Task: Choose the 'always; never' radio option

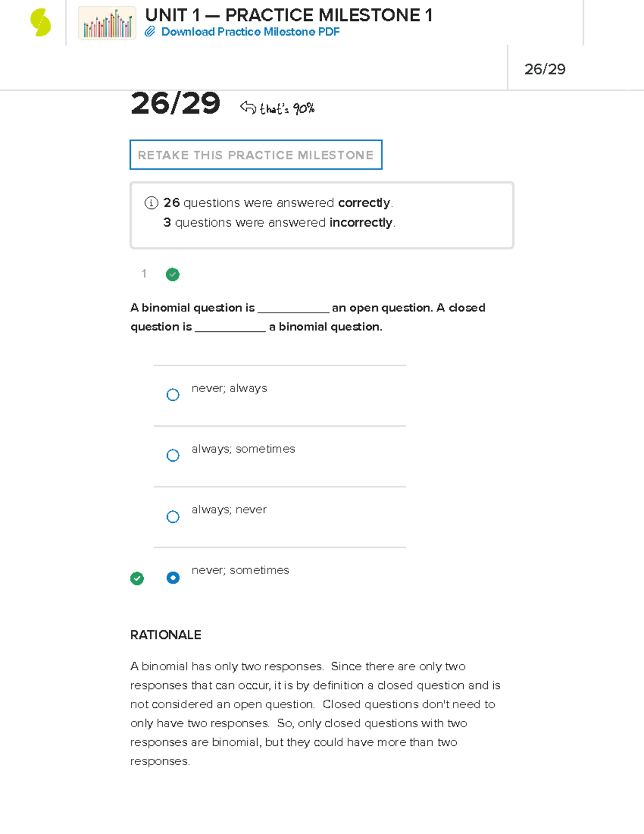Action: point(173,517)
